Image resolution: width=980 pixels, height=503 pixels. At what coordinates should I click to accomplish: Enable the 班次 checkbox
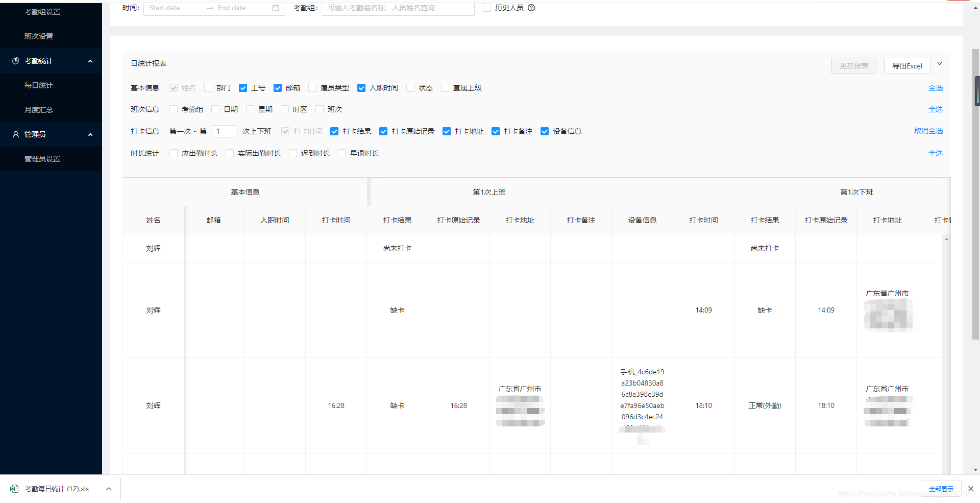pos(320,109)
